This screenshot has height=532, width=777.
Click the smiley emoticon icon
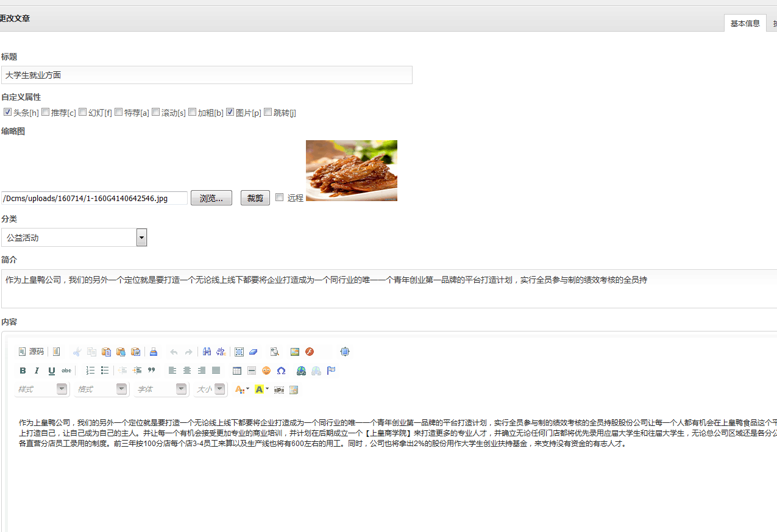(x=266, y=371)
